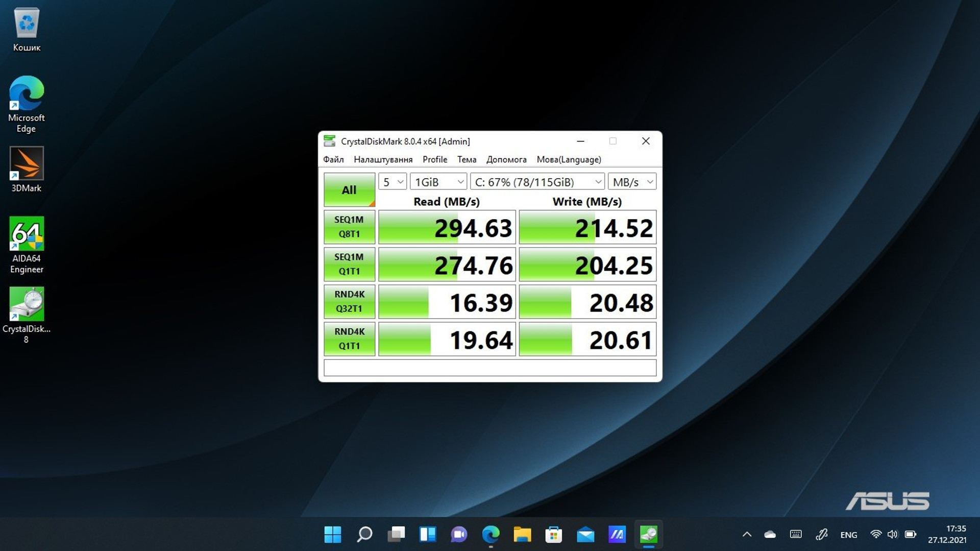
Task: Open the touch keyboard tray icon
Action: point(796,535)
